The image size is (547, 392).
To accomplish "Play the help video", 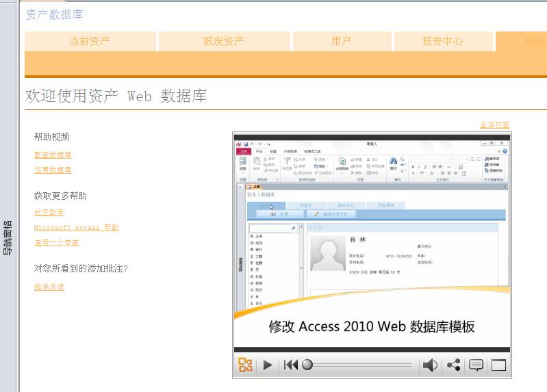I will tap(268, 365).
